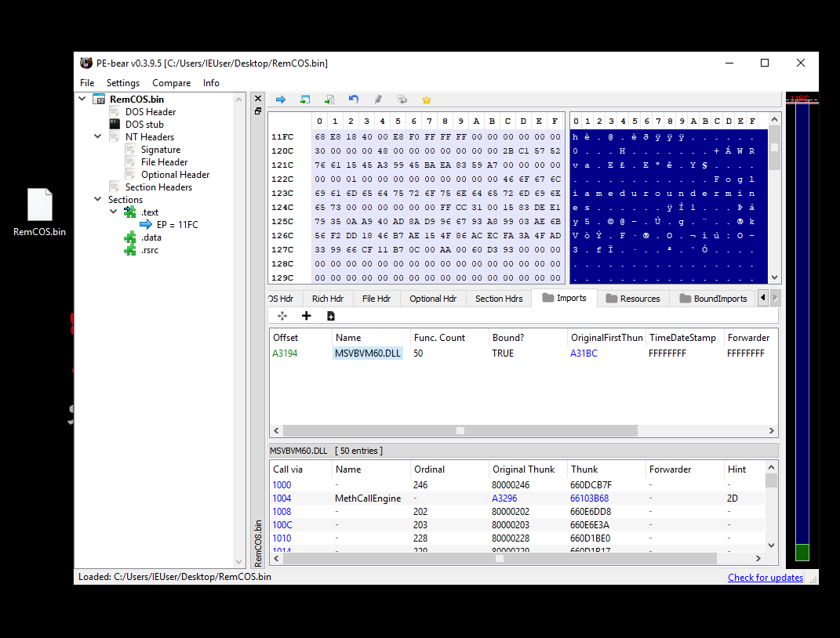Click import offset A3194

pyautogui.click(x=285, y=353)
